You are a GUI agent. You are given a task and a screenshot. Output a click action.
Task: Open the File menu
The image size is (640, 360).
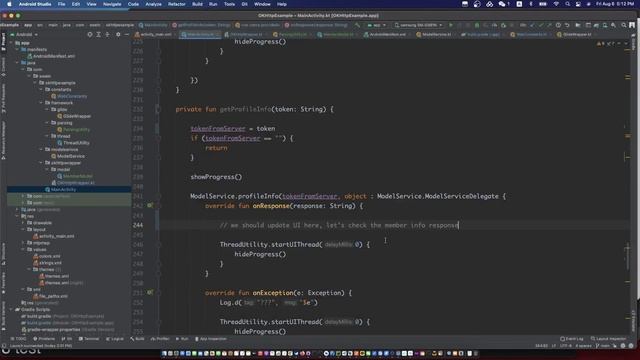tap(61, 4)
